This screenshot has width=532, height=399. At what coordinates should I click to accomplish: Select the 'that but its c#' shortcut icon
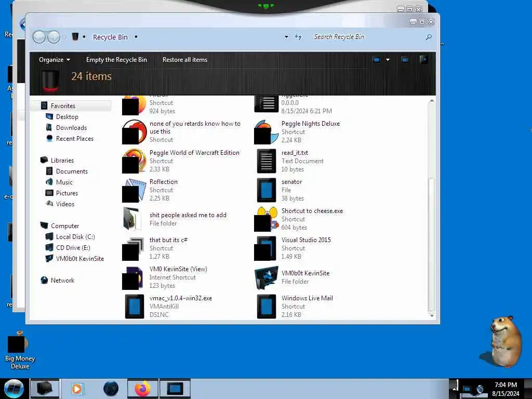coord(134,248)
